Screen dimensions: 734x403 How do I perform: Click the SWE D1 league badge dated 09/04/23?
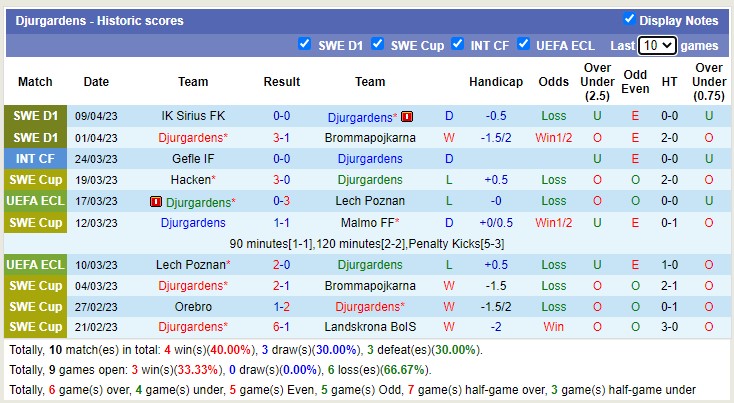click(x=36, y=116)
